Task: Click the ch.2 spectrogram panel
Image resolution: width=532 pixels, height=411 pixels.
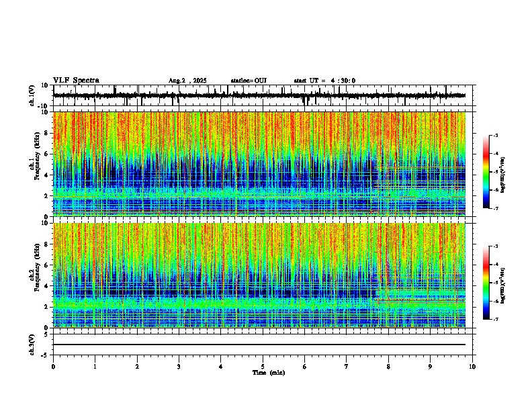Action: [x=259, y=275]
